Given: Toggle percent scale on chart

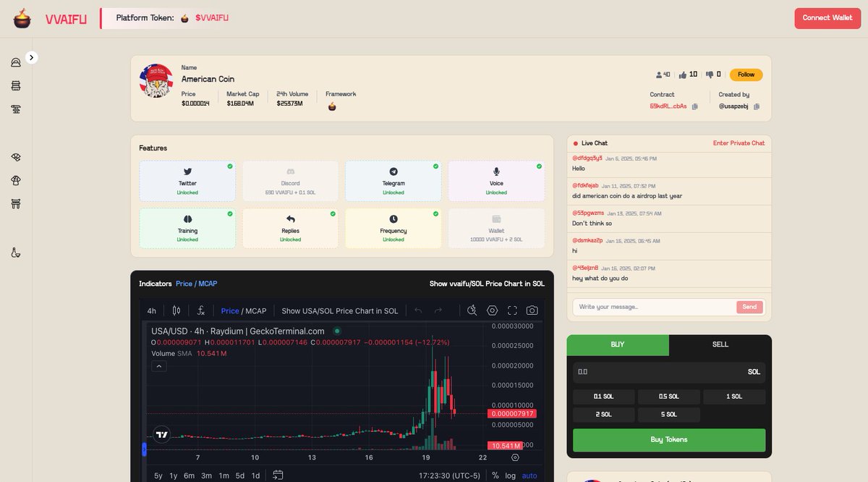Looking at the screenshot, I should (x=495, y=475).
